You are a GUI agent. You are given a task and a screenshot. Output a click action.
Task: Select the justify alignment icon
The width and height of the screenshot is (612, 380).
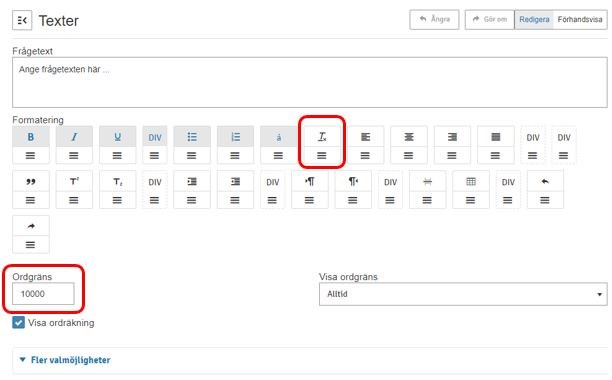[x=495, y=137]
